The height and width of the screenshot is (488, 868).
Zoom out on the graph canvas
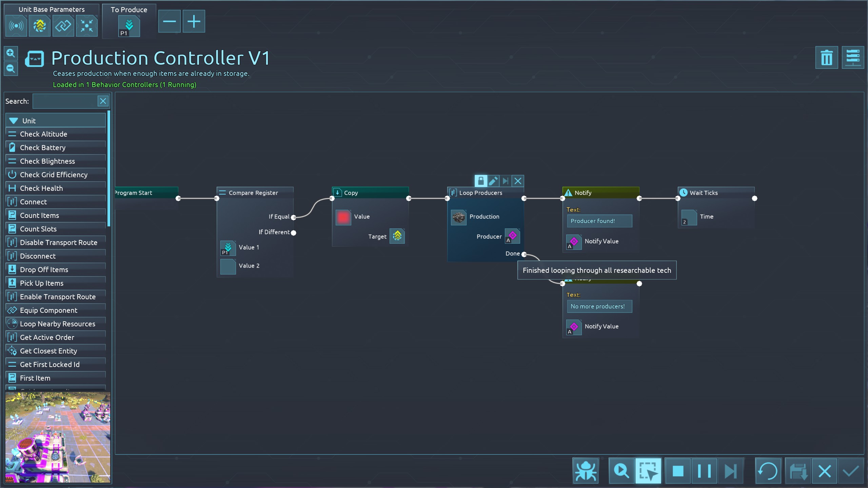click(x=11, y=69)
